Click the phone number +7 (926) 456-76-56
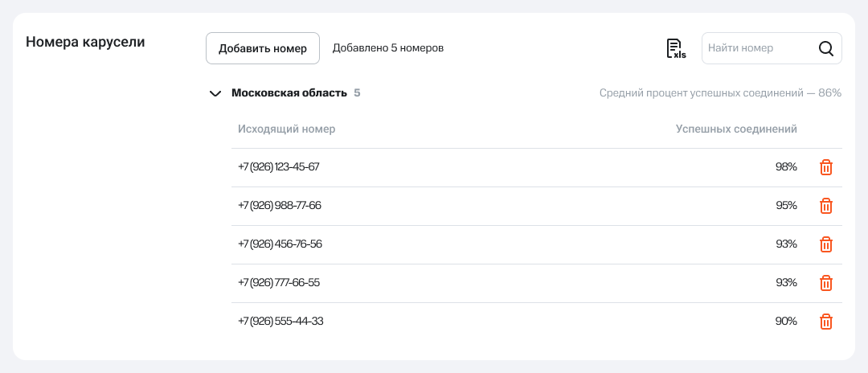 click(280, 244)
